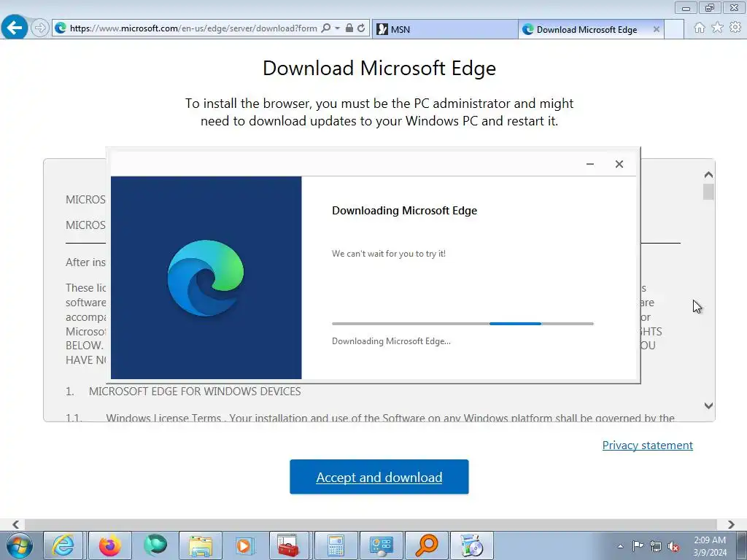The width and height of the screenshot is (747, 560).
Task: Open the Privacy statement link
Action: click(648, 446)
